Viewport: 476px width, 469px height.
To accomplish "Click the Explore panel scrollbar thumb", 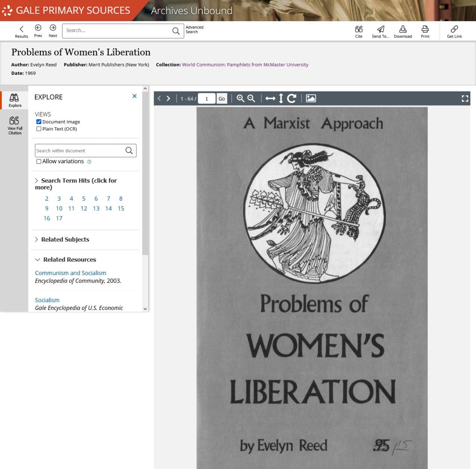I will click(145, 174).
